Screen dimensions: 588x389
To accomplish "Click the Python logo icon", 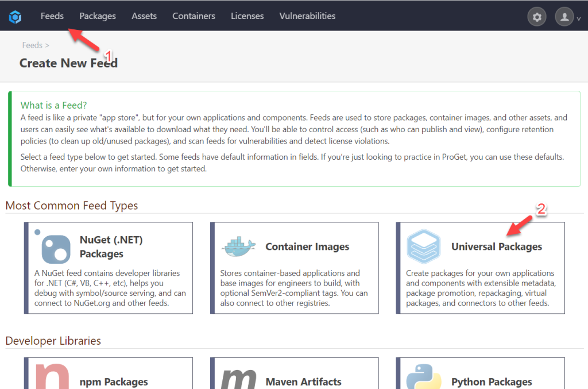I will pos(424,378).
